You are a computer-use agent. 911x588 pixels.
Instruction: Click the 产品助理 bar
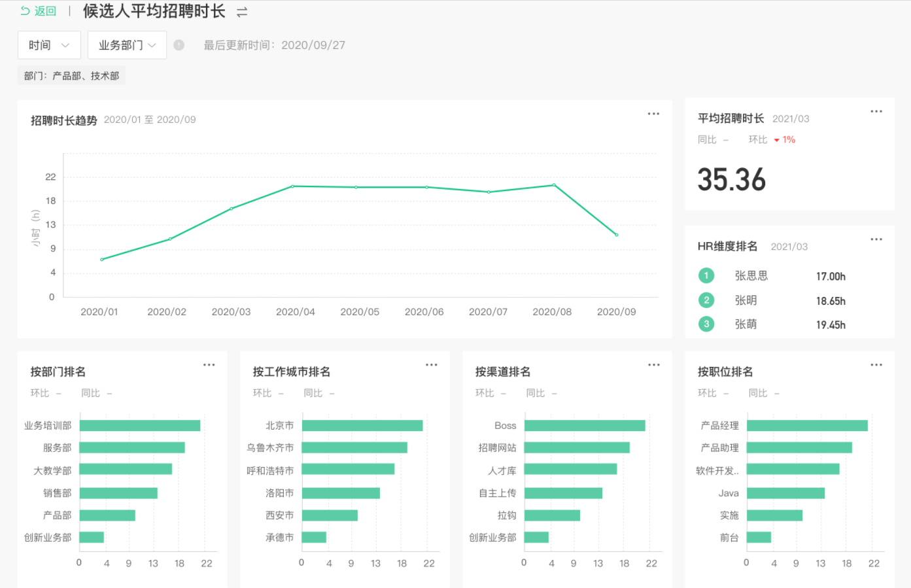(799, 448)
